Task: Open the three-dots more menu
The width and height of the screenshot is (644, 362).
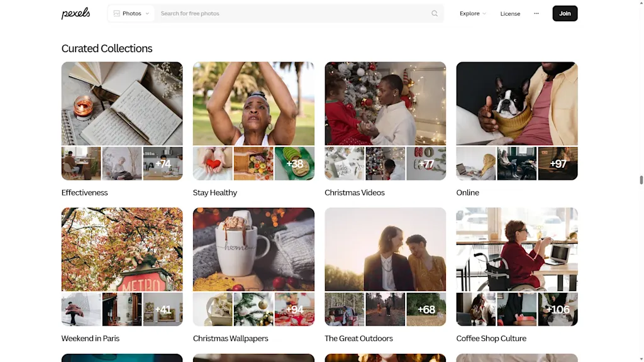Action: pos(536,13)
